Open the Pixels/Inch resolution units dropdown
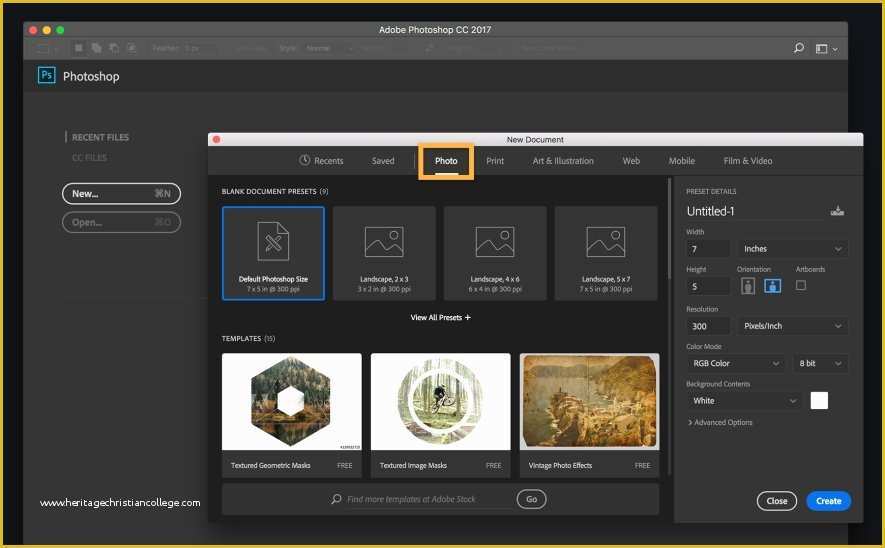885x548 pixels. click(x=792, y=326)
